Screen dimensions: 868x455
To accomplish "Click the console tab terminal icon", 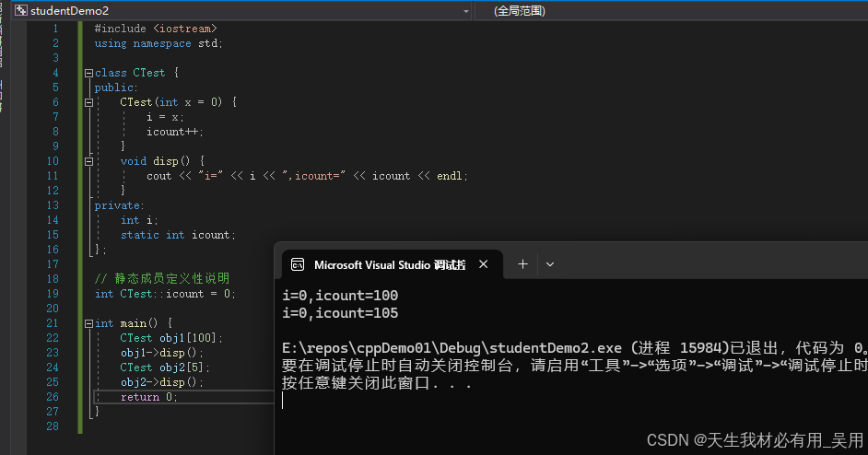I will (298, 264).
